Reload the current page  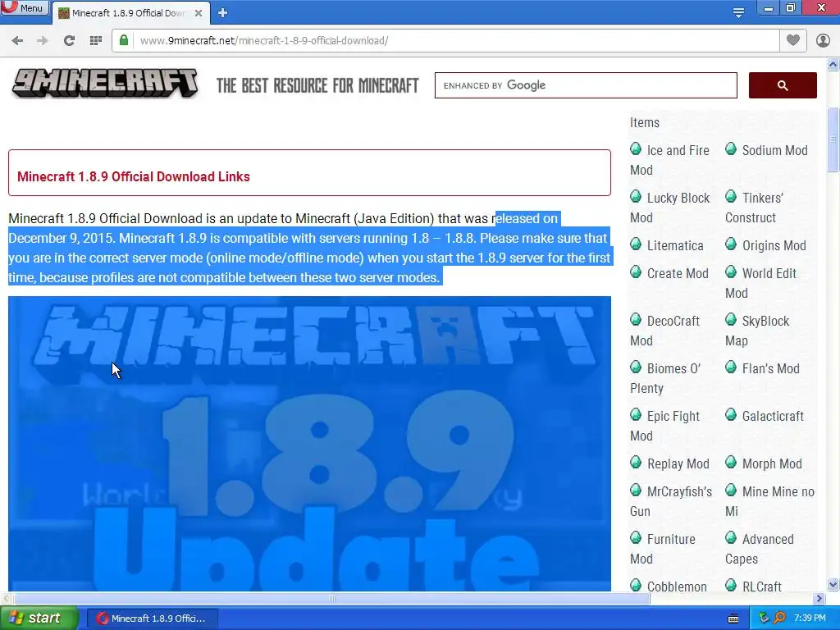[69, 40]
